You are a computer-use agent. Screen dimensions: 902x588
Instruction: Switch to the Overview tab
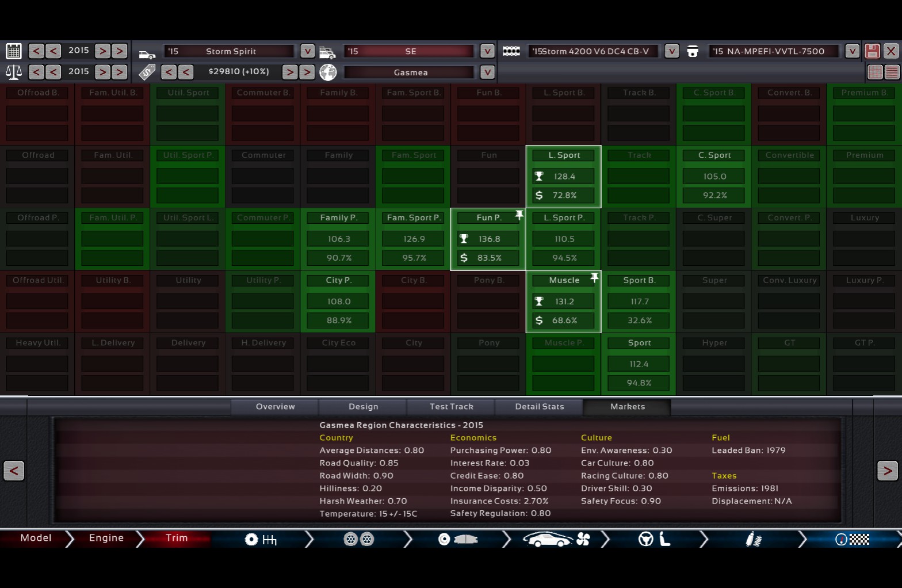[275, 407]
